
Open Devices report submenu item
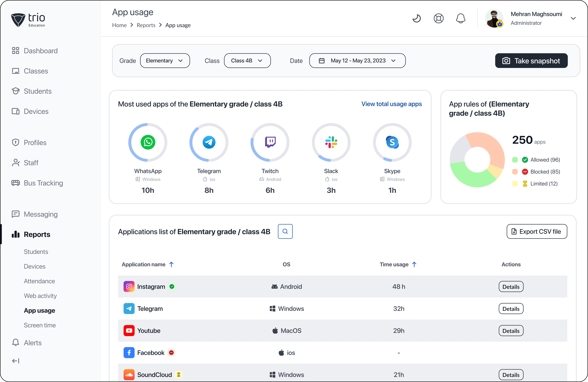35,266
